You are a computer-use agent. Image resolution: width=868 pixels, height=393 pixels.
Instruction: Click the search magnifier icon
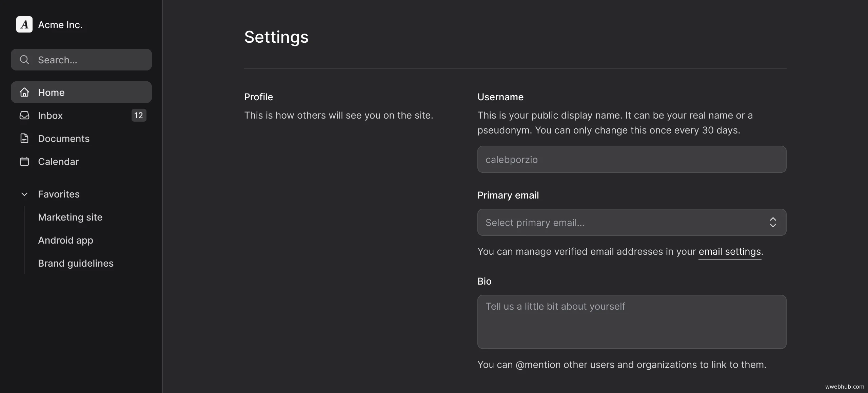tap(24, 60)
